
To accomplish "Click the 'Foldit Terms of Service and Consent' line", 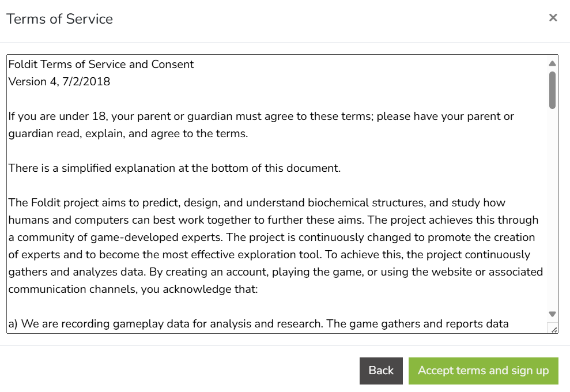I will [101, 65].
